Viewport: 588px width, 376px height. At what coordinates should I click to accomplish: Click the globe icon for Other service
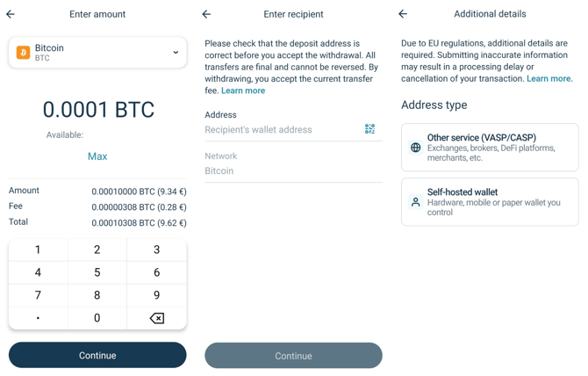point(415,148)
